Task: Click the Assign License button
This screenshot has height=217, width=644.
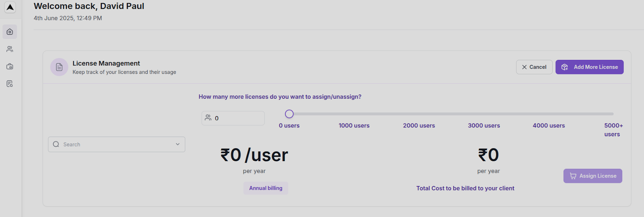Action: point(592,176)
